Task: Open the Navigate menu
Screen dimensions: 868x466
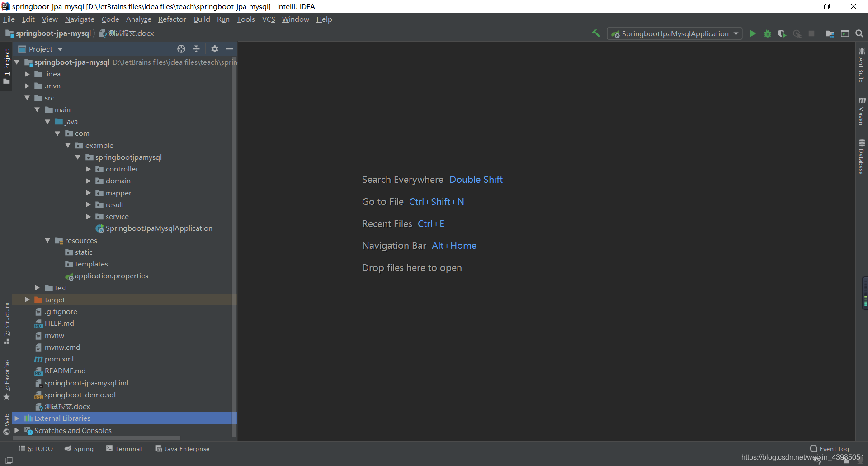Action: [80, 19]
